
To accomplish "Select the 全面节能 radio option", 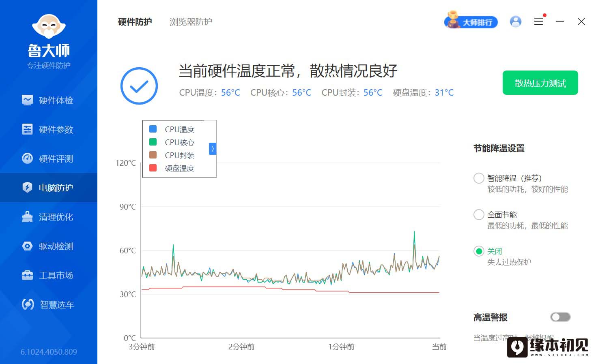I will click(x=479, y=215).
